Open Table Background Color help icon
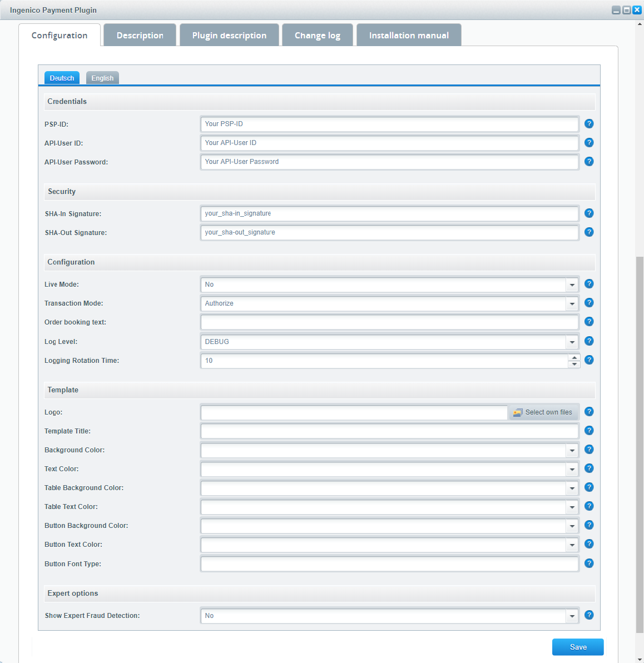This screenshot has width=644, height=663. click(x=588, y=487)
